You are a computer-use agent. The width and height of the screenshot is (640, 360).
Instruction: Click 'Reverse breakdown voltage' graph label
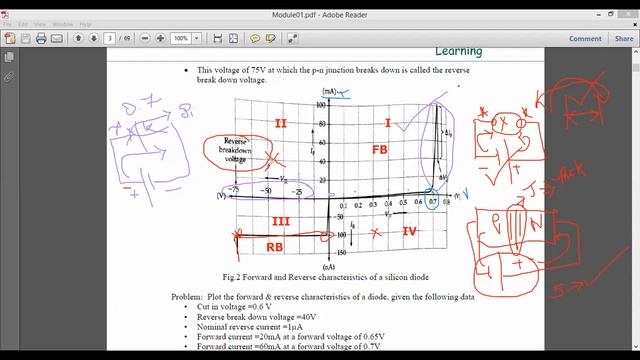pyautogui.click(x=235, y=150)
